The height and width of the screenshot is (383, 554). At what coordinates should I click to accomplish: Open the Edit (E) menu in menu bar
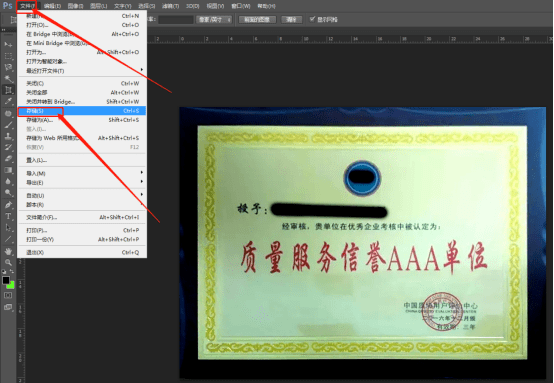[52, 6]
